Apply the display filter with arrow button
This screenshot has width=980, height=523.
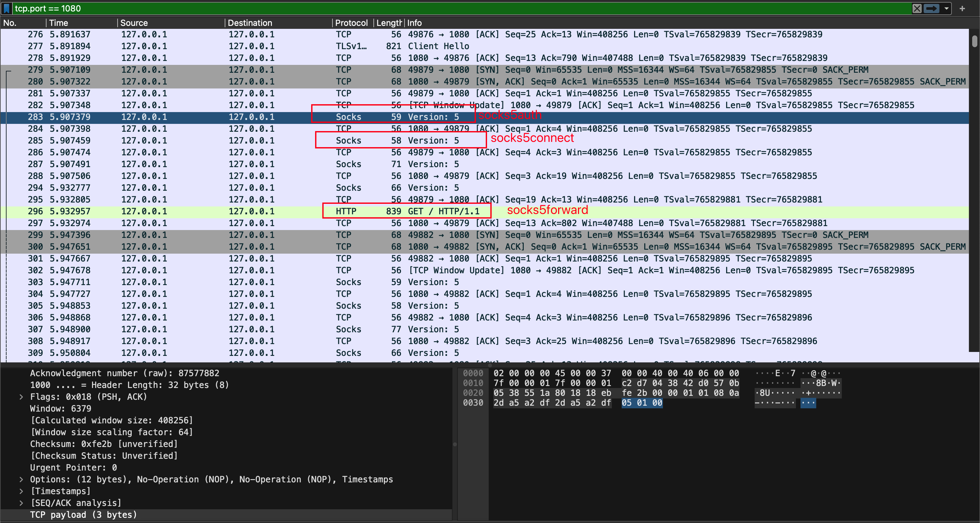tap(931, 9)
